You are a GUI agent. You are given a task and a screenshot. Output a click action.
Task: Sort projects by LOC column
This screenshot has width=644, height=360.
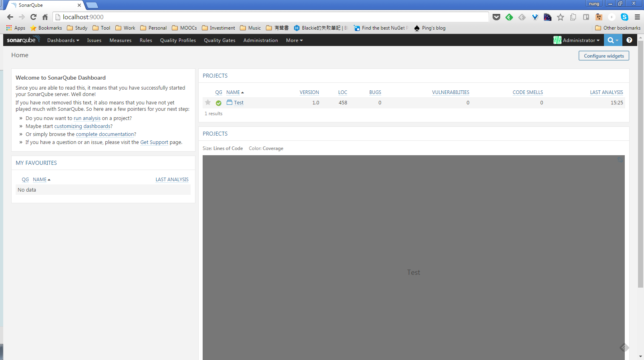click(342, 92)
